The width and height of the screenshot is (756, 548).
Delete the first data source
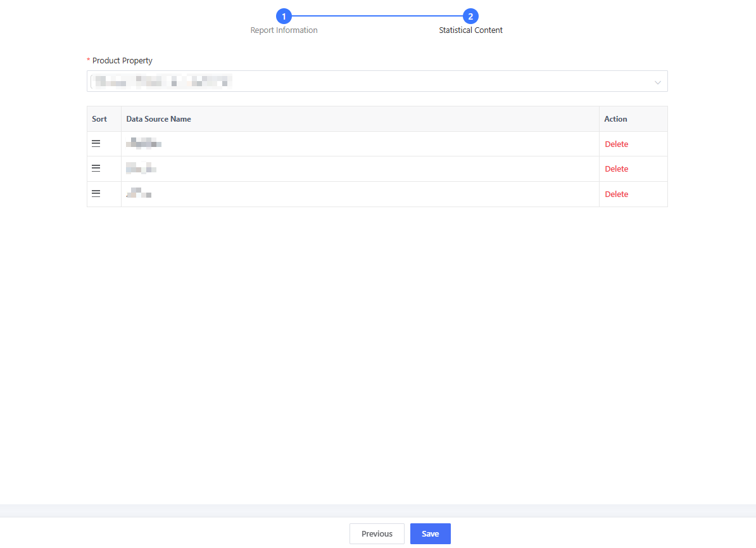(x=616, y=144)
